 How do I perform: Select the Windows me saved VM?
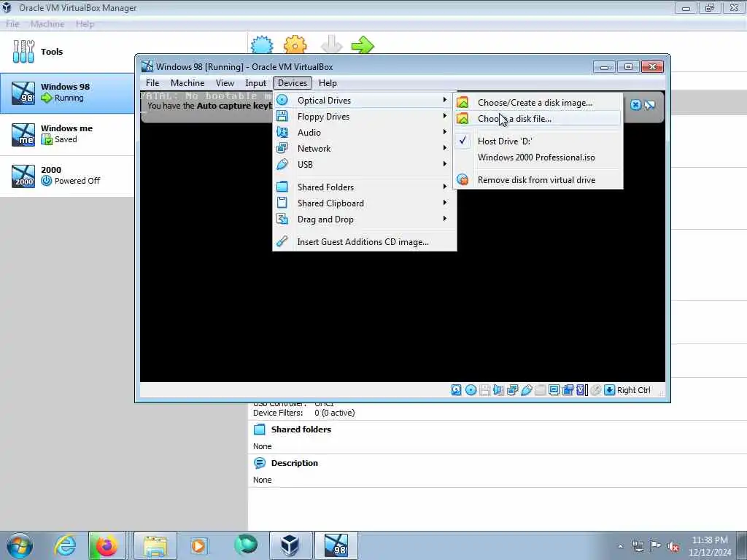(67, 135)
